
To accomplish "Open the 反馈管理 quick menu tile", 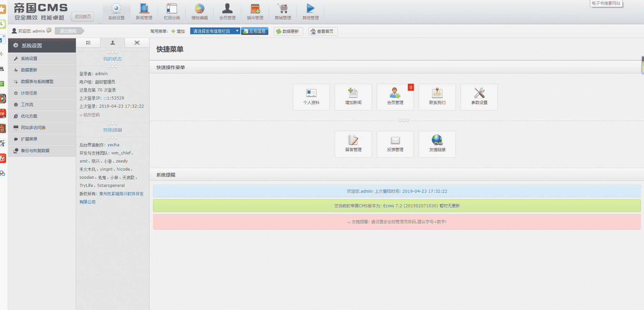I will [x=395, y=144].
